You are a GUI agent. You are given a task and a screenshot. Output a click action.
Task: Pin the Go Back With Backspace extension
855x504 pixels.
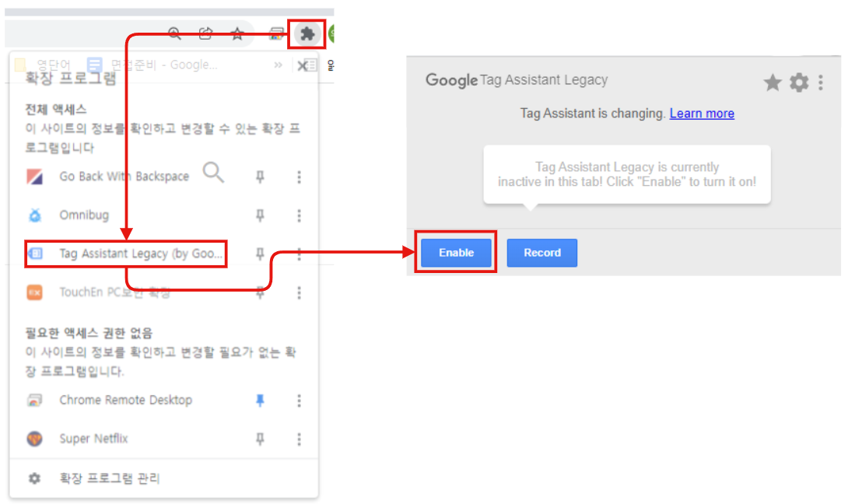(260, 177)
